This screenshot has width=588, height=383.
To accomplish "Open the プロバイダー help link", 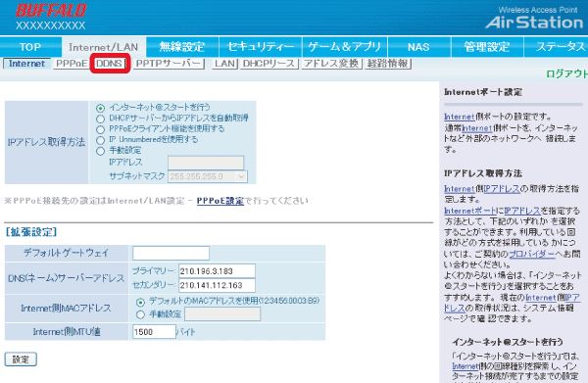I will point(531,254).
